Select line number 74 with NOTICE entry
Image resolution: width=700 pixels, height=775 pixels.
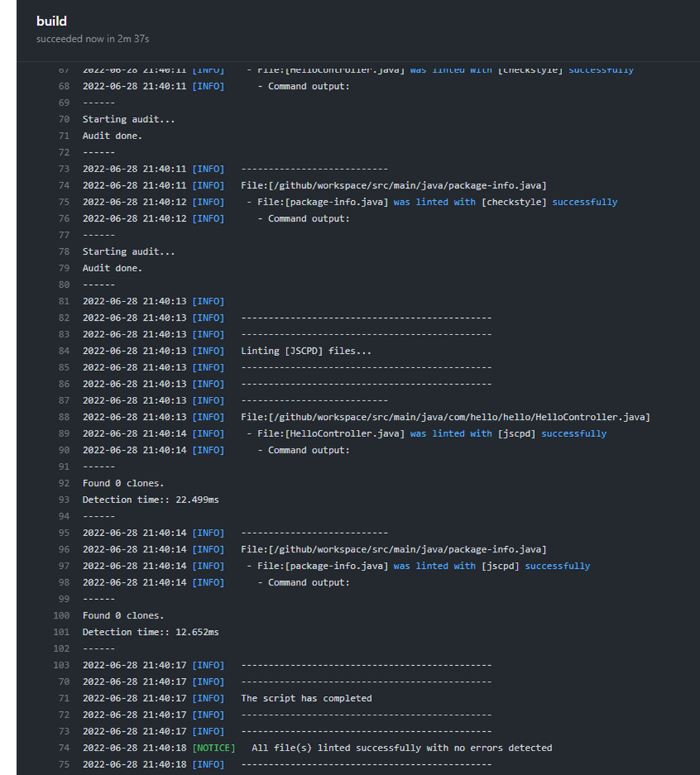tap(63, 747)
